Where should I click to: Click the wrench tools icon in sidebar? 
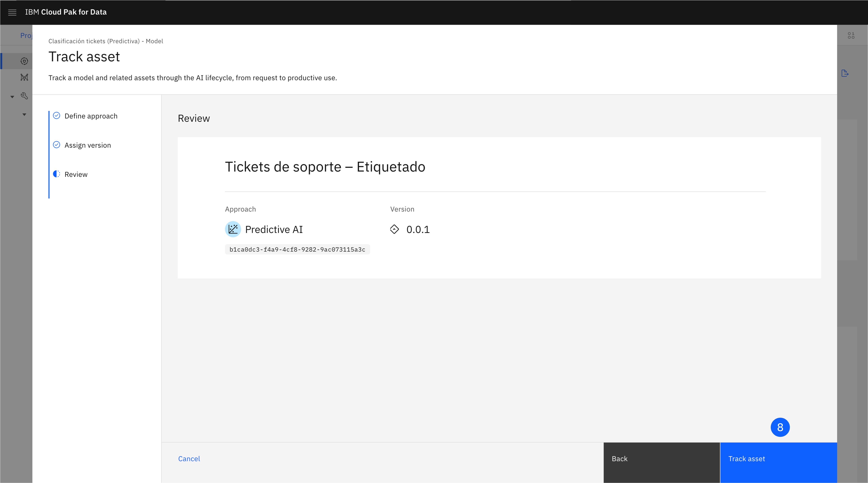pos(24,96)
